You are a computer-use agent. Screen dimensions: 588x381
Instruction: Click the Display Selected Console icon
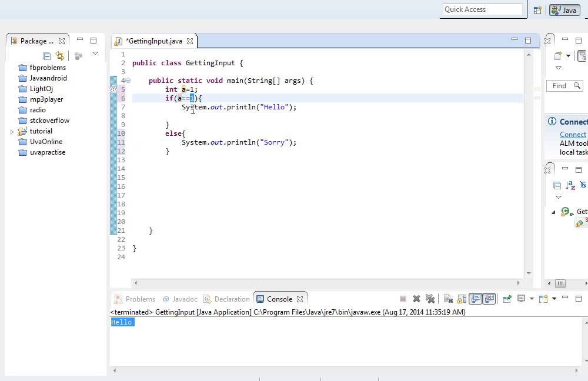(521, 299)
